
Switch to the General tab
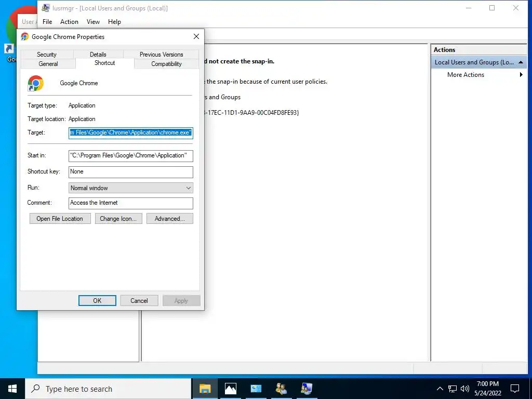[48, 64]
